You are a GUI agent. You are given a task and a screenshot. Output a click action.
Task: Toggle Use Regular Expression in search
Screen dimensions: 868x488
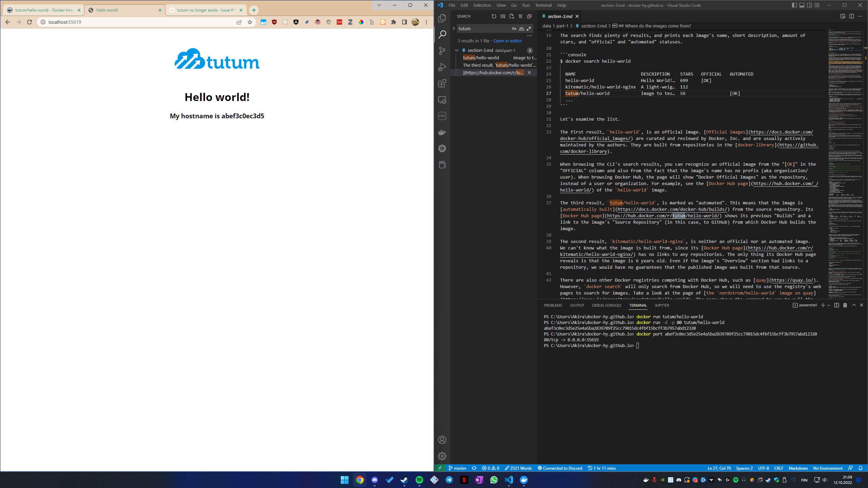tap(529, 28)
